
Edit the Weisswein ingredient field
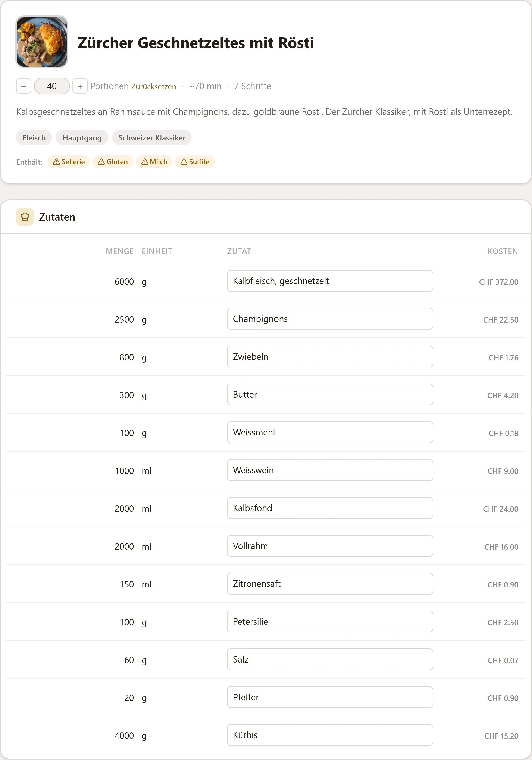330,470
